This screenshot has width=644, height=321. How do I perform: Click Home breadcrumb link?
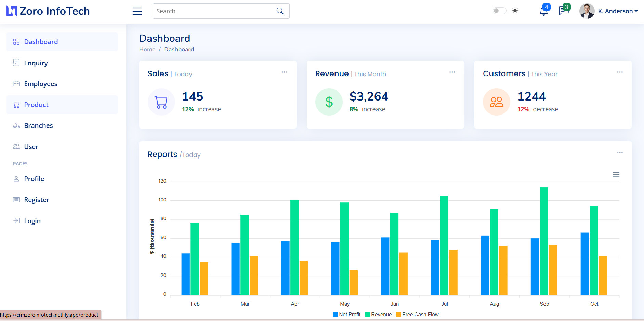coord(147,49)
